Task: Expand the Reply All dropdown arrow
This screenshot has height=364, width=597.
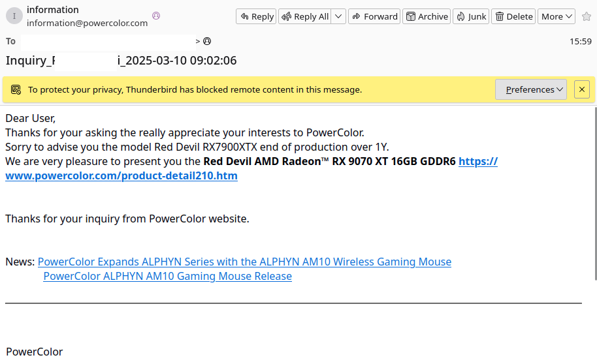Action: coord(338,16)
